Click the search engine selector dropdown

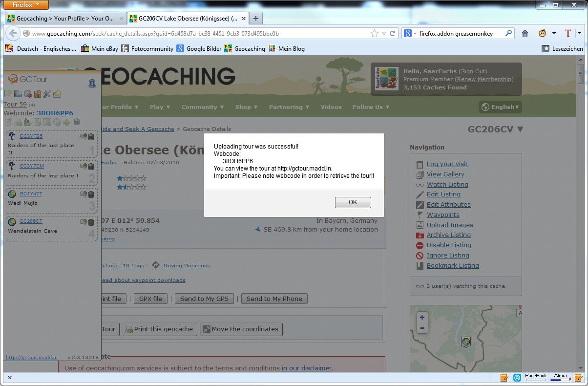[410, 34]
